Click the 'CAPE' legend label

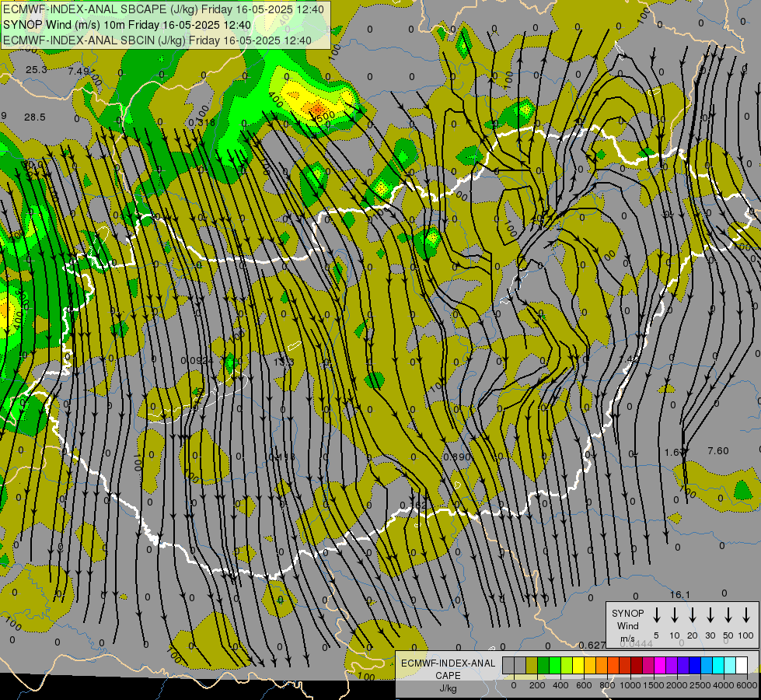pos(448,676)
